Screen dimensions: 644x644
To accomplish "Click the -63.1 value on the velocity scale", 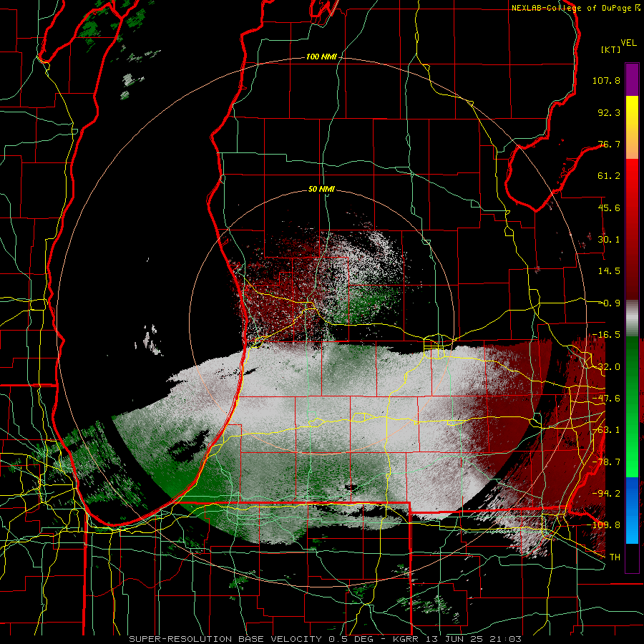I will click(x=606, y=430).
